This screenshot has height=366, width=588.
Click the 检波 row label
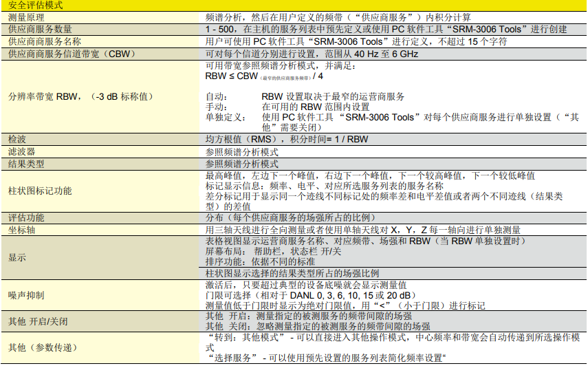click(17, 139)
